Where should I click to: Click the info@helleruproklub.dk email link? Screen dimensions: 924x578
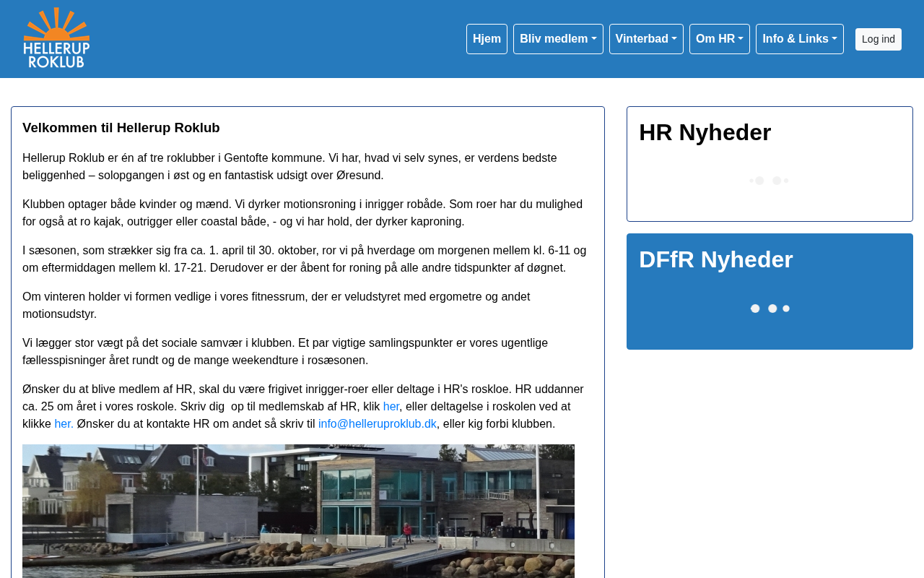(x=378, y=424)
